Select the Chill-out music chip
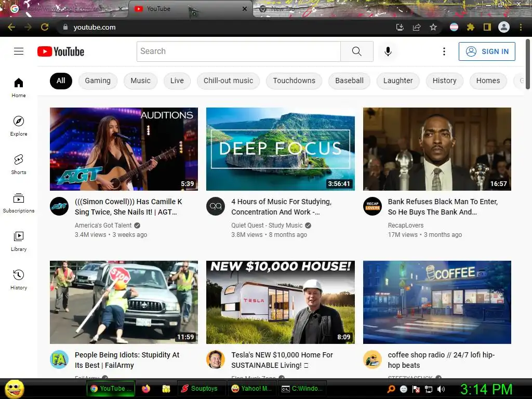Viewport: 532px width, 399px height. (x=229, y=81)
